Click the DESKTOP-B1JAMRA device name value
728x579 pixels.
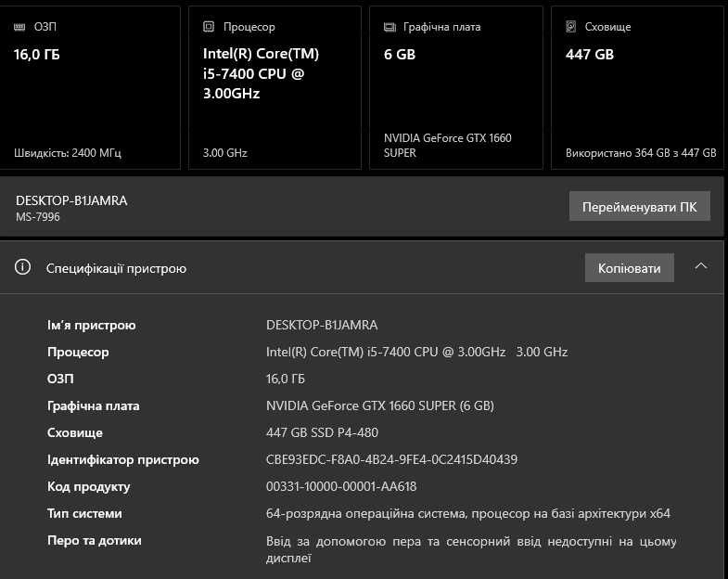point(322,325)
